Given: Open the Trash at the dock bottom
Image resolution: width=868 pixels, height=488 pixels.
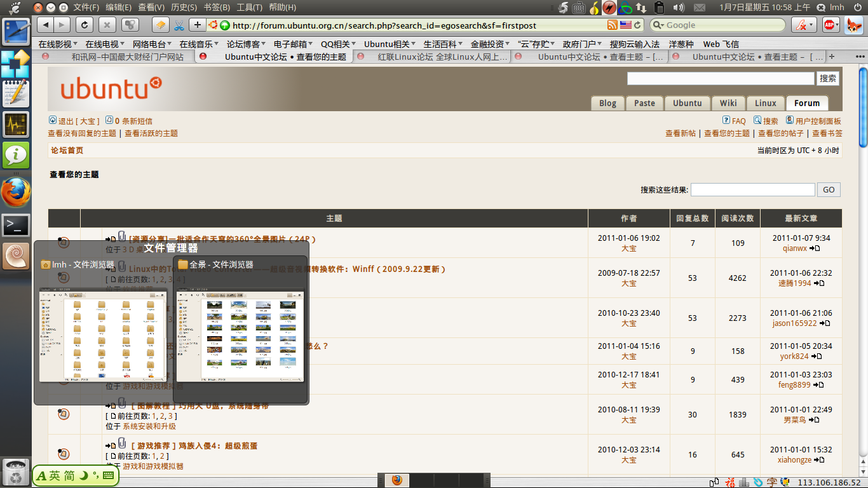Looking at the screenshot, I should click(x=15, y=472).
